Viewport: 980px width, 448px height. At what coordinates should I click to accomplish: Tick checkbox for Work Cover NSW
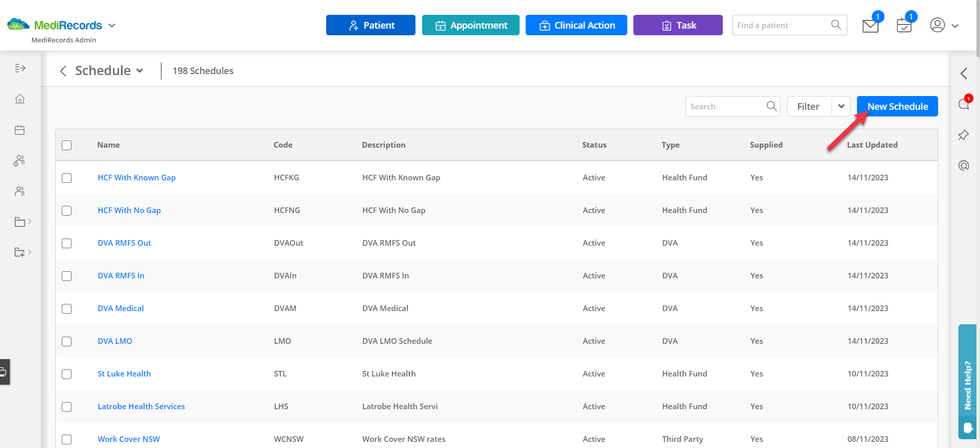pyautogui.click(x=67, y=439)
